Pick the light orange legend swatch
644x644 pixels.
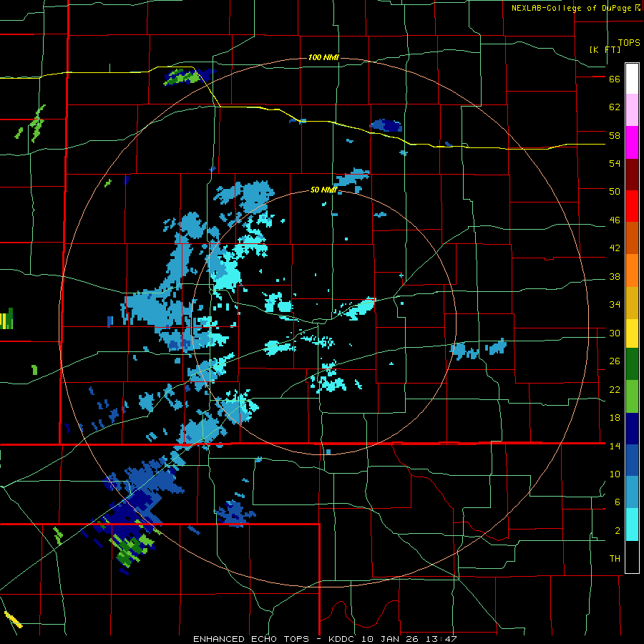coord(632,270)
